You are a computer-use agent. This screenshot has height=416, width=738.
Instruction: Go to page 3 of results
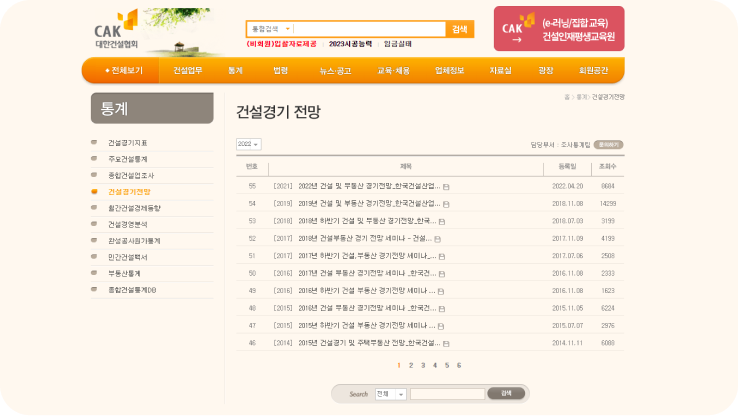[423, 366]
